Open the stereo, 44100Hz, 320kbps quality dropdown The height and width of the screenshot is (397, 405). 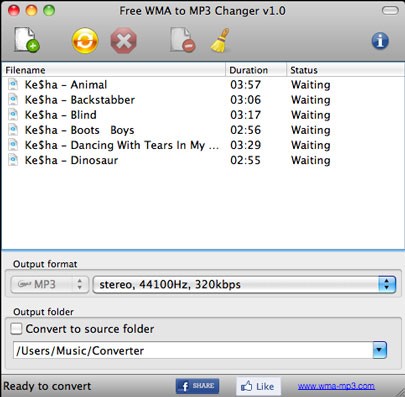click(x=244, y=285)
